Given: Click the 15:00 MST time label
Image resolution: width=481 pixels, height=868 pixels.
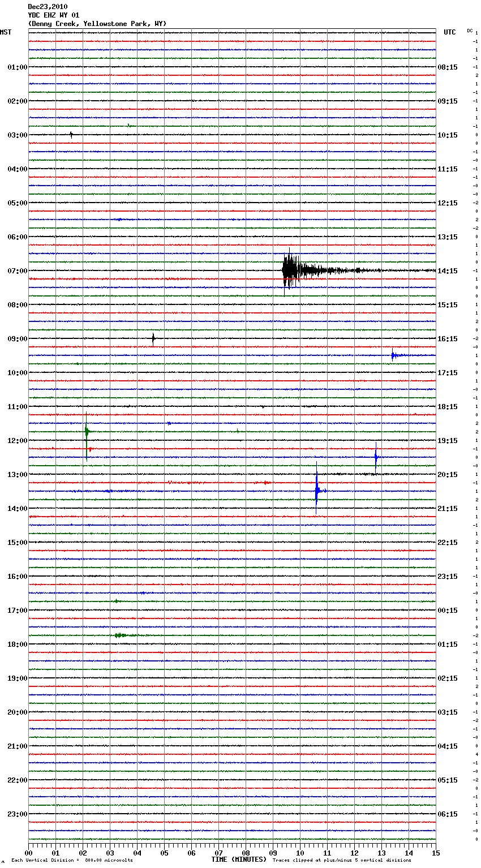Looking at the screenshot, I should (x=18, y=543).
